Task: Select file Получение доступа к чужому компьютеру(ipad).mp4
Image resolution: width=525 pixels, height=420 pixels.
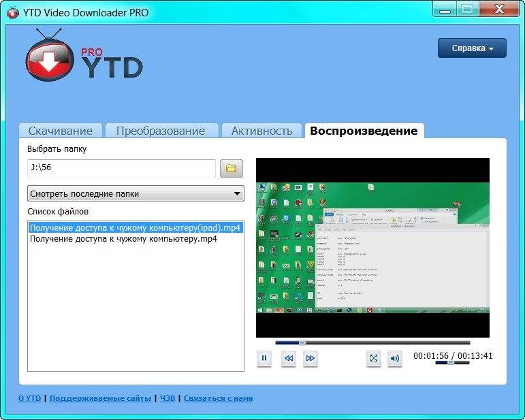Action: [x=136, y=228]
